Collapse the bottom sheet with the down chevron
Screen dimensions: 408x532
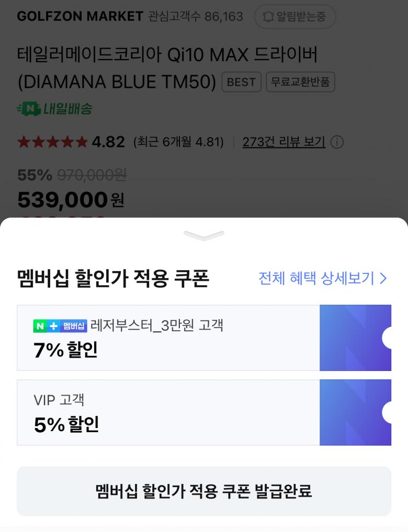click(204, 236)
